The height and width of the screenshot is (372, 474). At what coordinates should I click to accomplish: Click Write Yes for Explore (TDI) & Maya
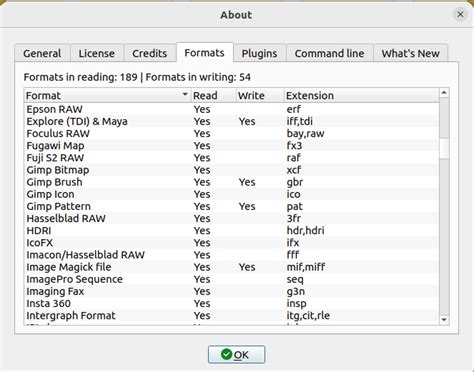coord(247,121)
